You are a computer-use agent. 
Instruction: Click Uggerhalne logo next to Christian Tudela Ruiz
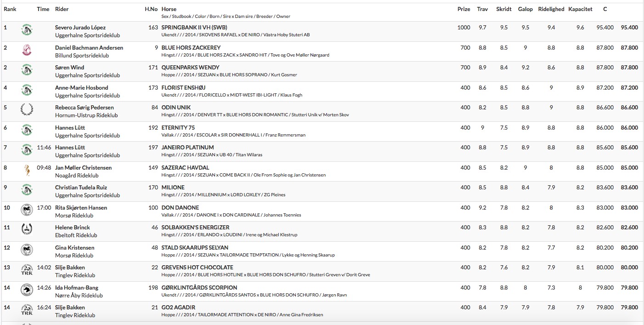click(27, 190)
